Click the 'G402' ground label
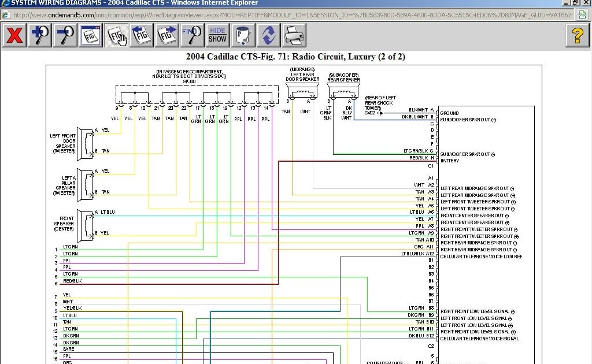Screen dimensions: 592x364 click(x=370, y=113)
